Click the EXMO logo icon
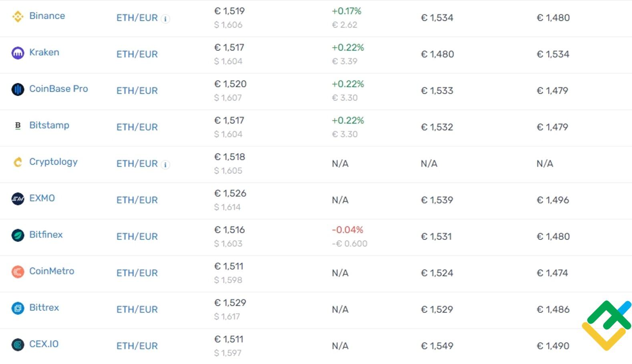The image size is (632, 364). point(18,199)
